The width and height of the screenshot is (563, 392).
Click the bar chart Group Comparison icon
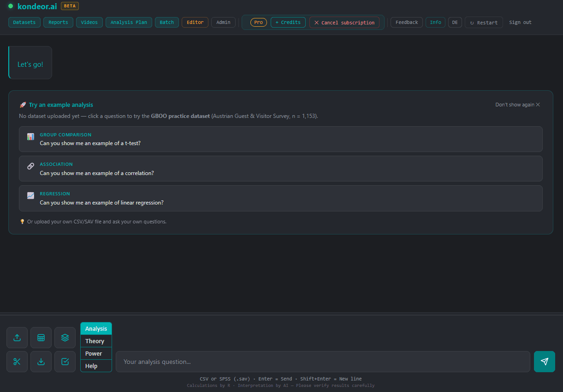tap(30, 137)
